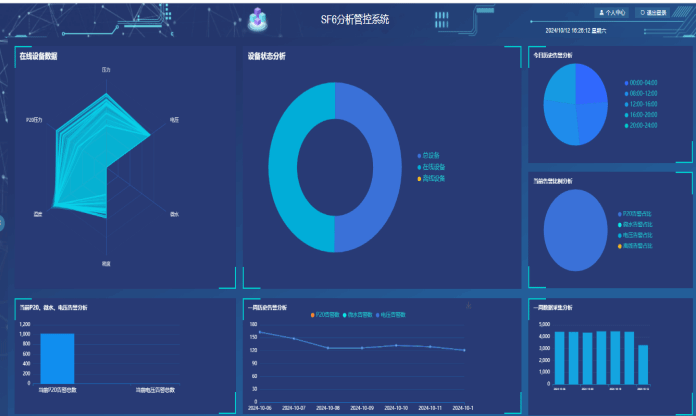
Task: Toggle the 12:00-16:00 legend entry
Action: [x=640, y=104]
